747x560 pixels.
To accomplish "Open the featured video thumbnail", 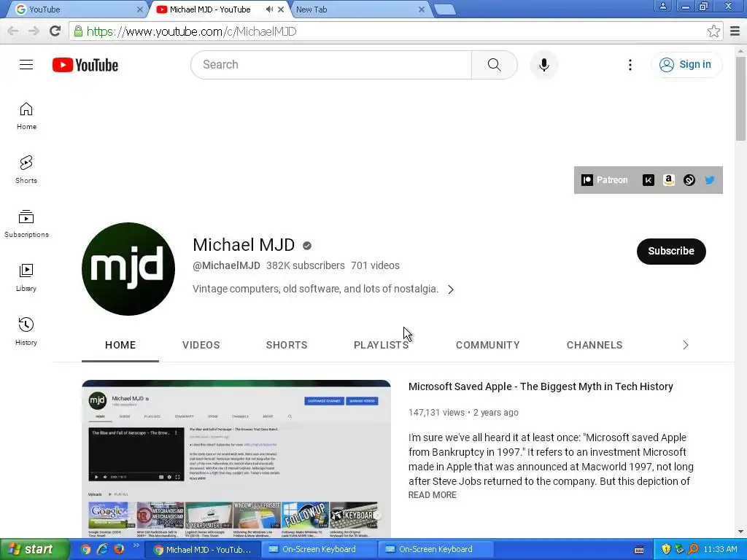I will pyautogui.click(x=236, y=459).
